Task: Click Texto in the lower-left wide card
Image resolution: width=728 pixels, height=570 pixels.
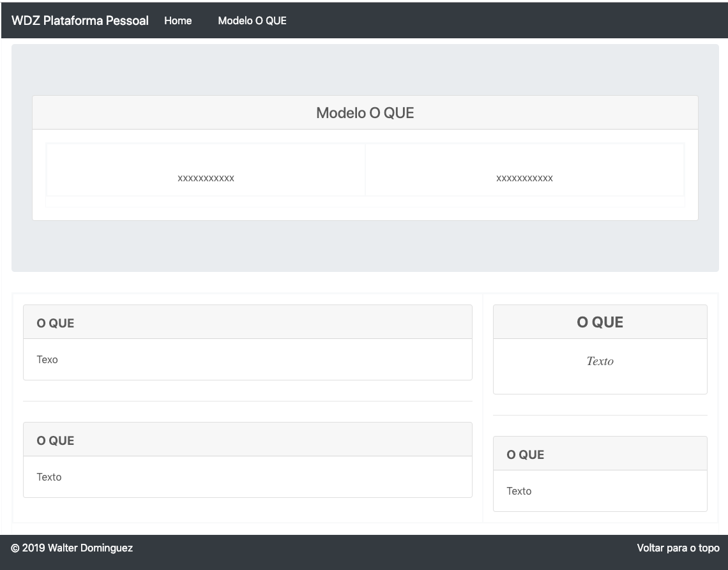Action: pyautogui.click(x=49, y=477)
